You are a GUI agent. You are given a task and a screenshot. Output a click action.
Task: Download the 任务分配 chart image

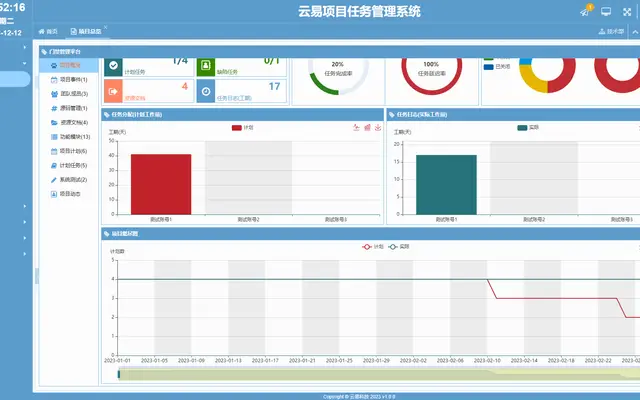[x=378, y=127]
